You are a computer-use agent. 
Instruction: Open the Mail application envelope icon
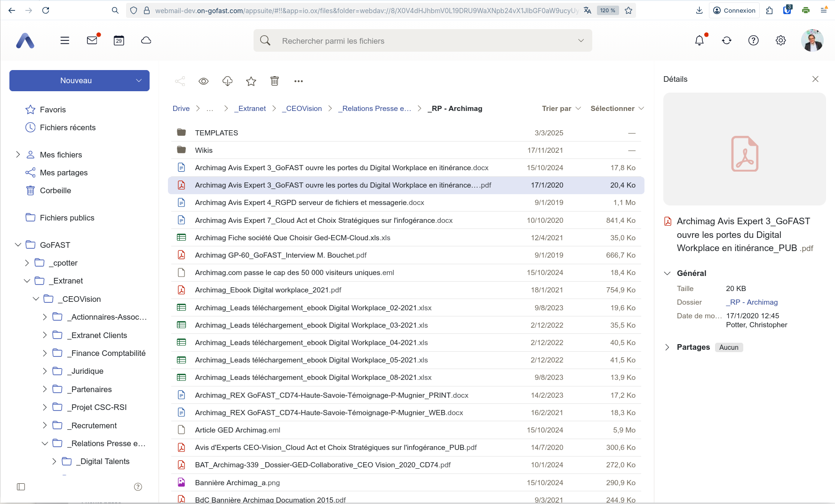pos(92,40)
